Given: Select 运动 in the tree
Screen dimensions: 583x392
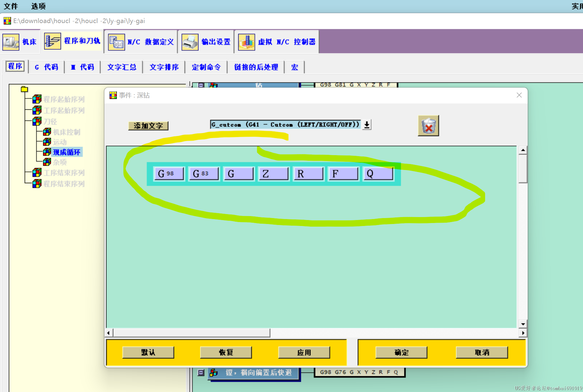Looking at the screenshot, I should (60, 142).
